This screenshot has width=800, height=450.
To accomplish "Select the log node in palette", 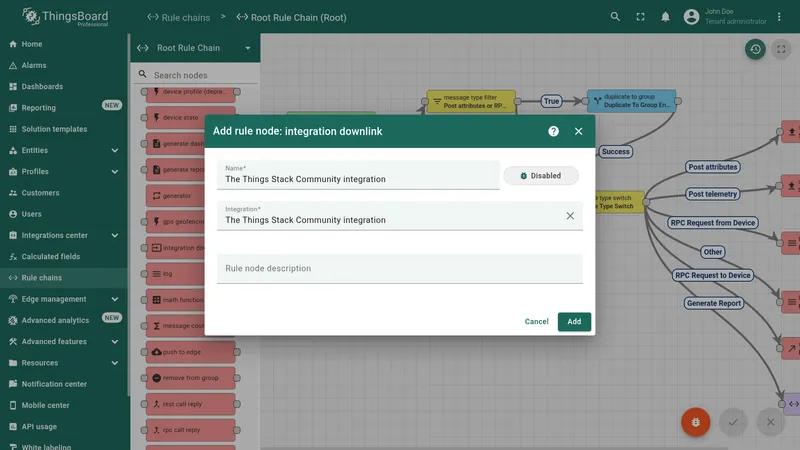I will (175, 274).
